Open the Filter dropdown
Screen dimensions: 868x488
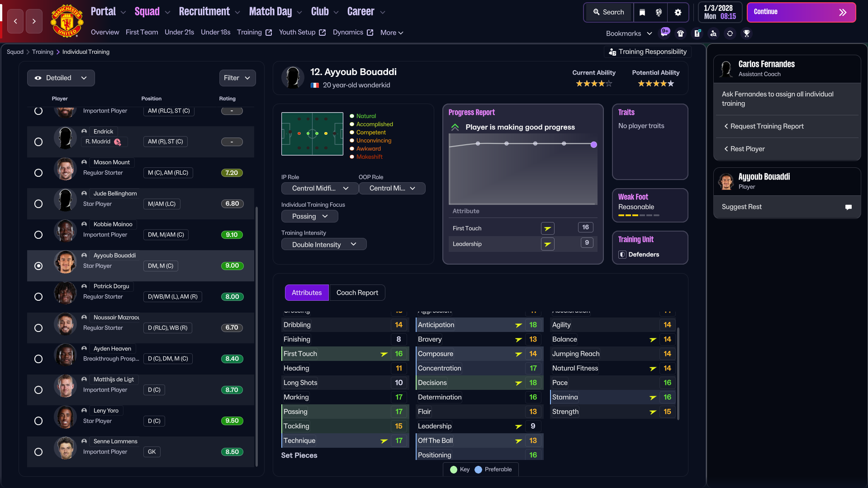(237, 78)
